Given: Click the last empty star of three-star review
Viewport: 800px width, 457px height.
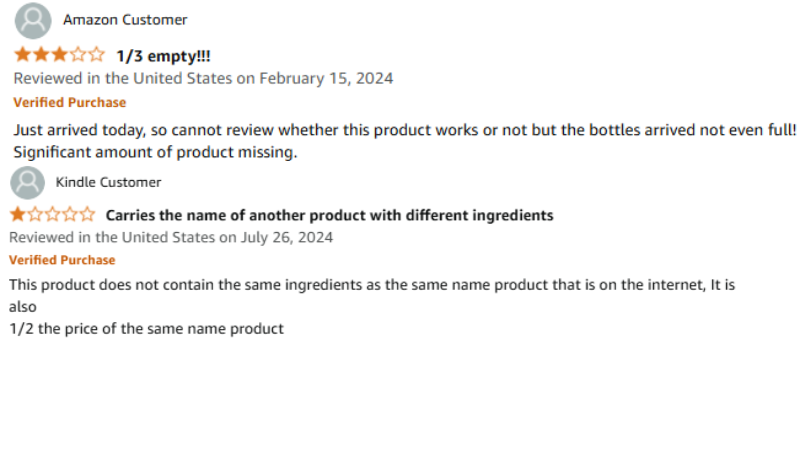Looking at the screenshot, I should pos(96,54).
